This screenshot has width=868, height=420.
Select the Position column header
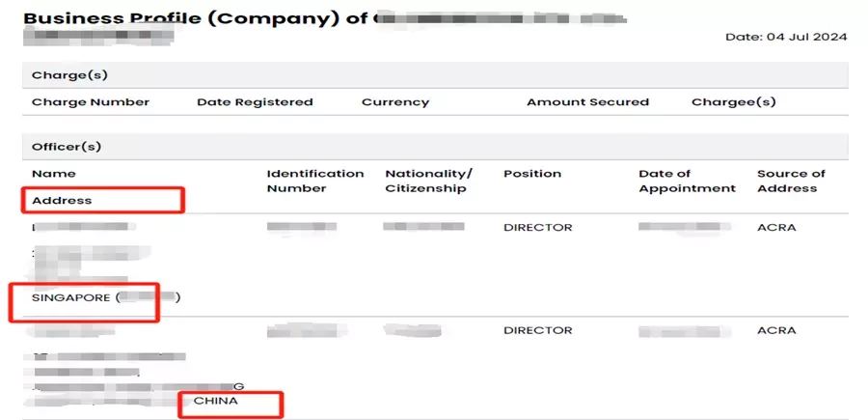pos(532,174)
